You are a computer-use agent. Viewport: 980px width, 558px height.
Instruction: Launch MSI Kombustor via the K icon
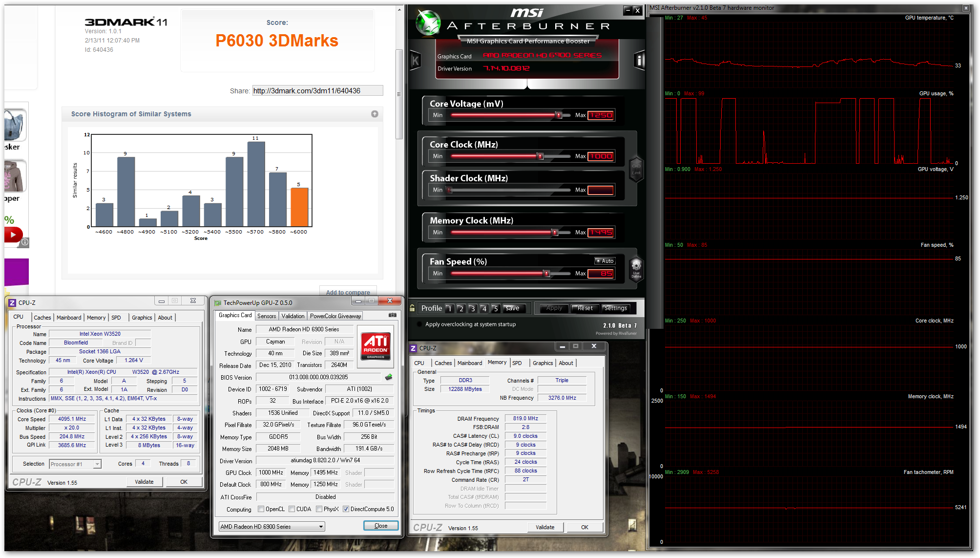point(415,61)
